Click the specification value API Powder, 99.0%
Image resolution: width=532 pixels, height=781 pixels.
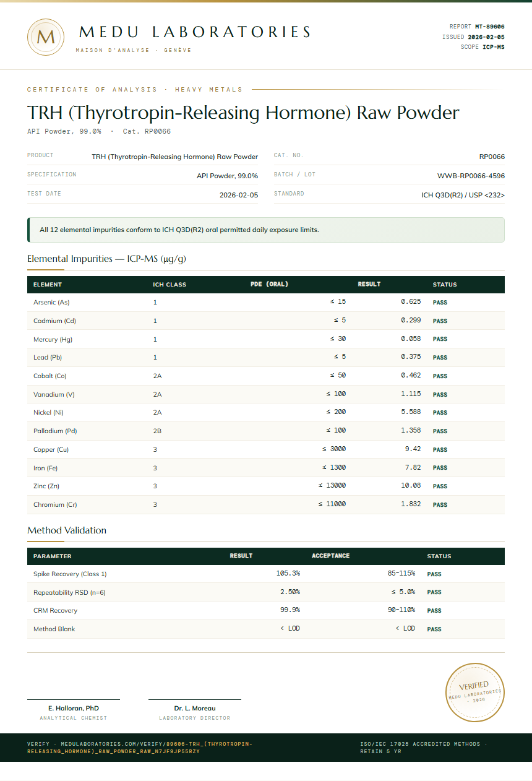(227, 176)
